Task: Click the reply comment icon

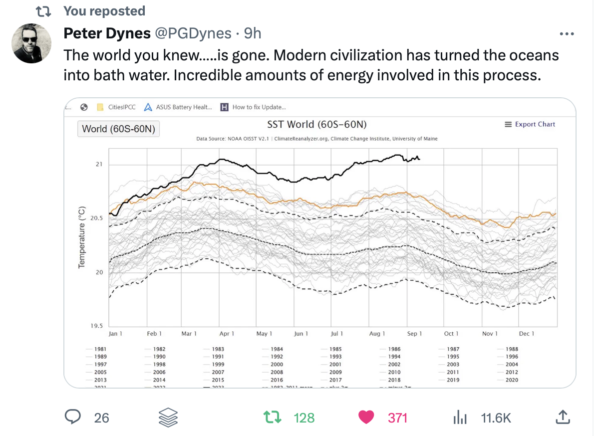Action: [x=74, y=417]
